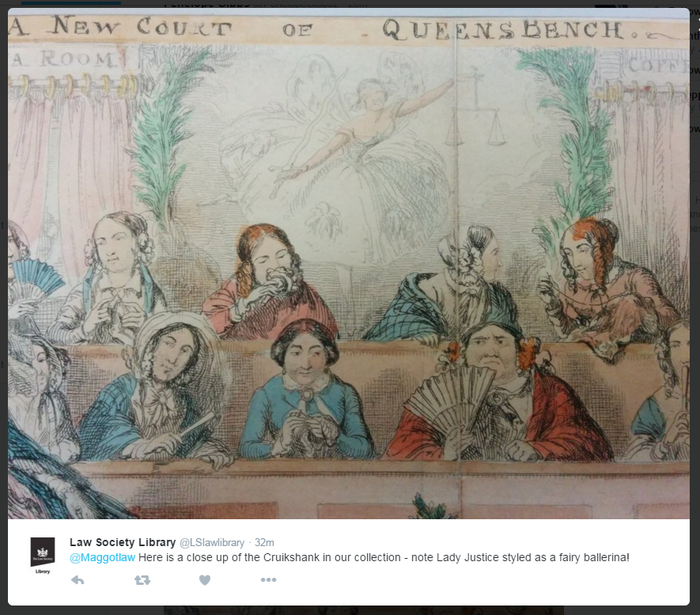Click the woman smelling a flower bouquet
The image size is (700, 615).
(270, 283)
